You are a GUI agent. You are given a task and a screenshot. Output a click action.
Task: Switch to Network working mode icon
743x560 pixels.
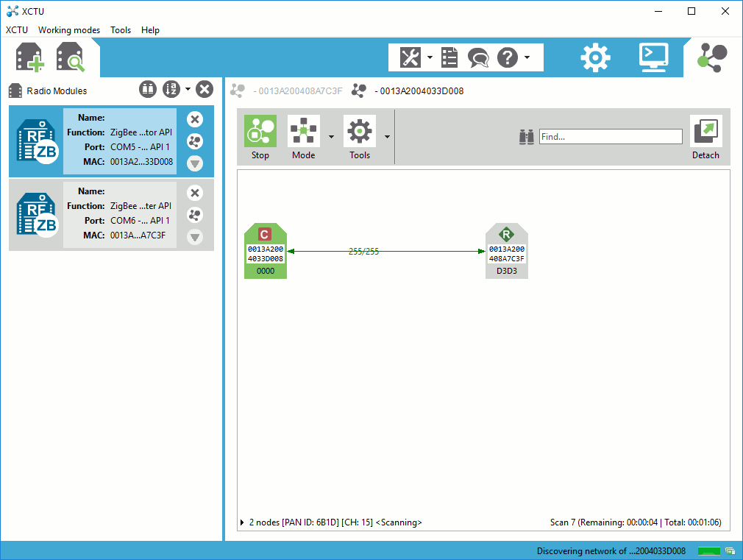[712, 57]
